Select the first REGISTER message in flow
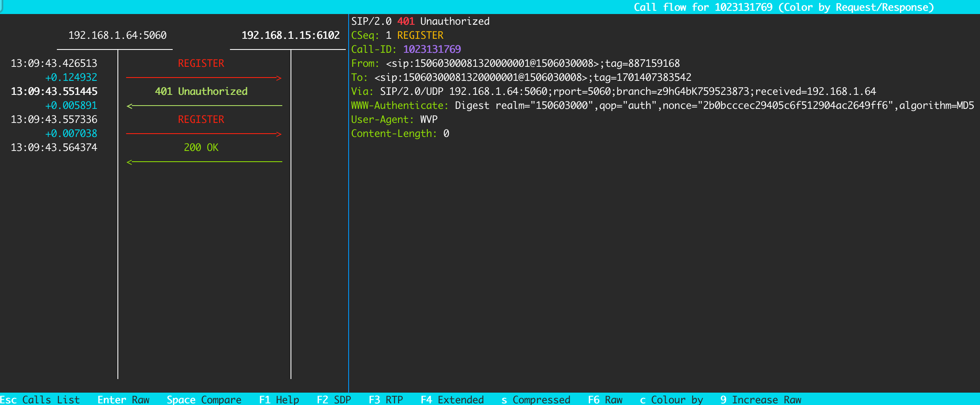 click(201, 64)
